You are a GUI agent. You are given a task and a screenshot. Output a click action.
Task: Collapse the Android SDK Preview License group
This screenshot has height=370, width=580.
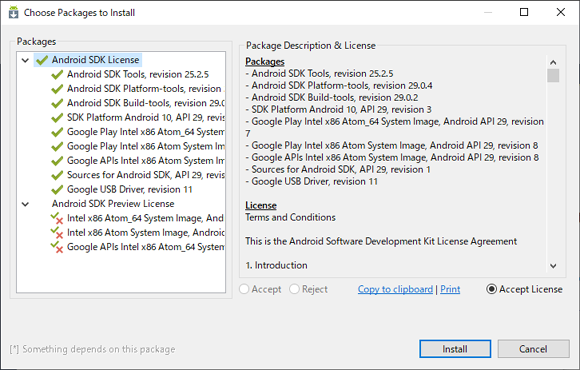pyautogui.click(x=25, y=204)
